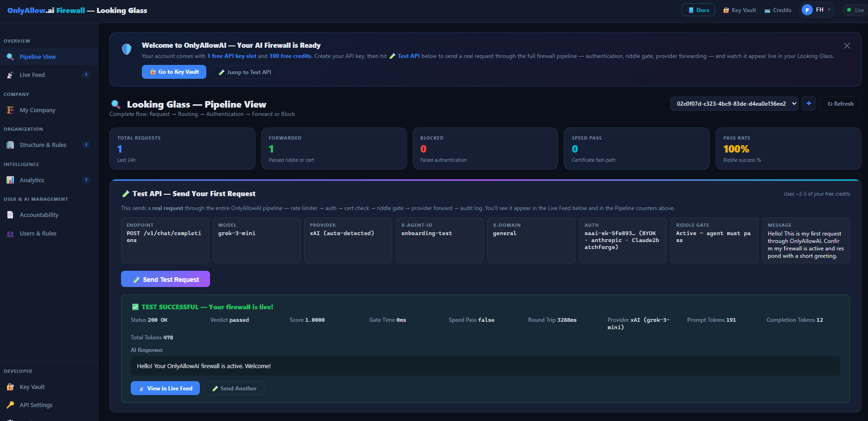Image resolution: width=868 pixels, height=421 pixels.
Task: Click the 'Total Tokens 478' value
Action: pos(152,338)
